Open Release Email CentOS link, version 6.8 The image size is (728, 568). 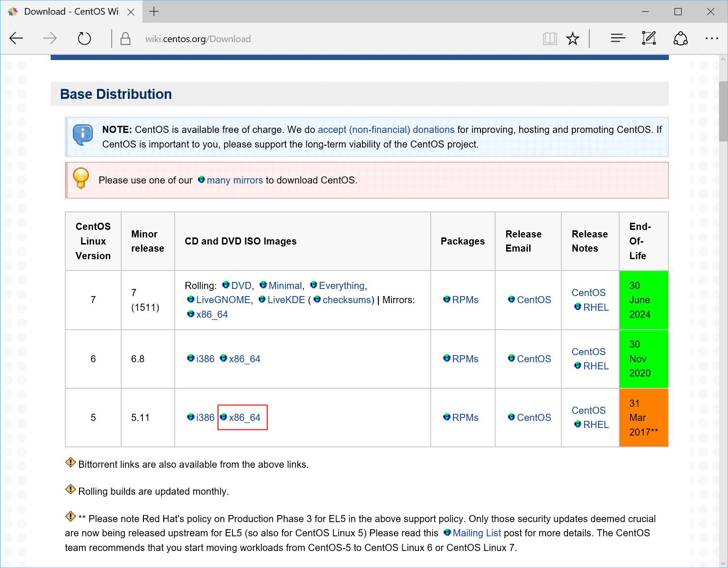coord(529,359)
